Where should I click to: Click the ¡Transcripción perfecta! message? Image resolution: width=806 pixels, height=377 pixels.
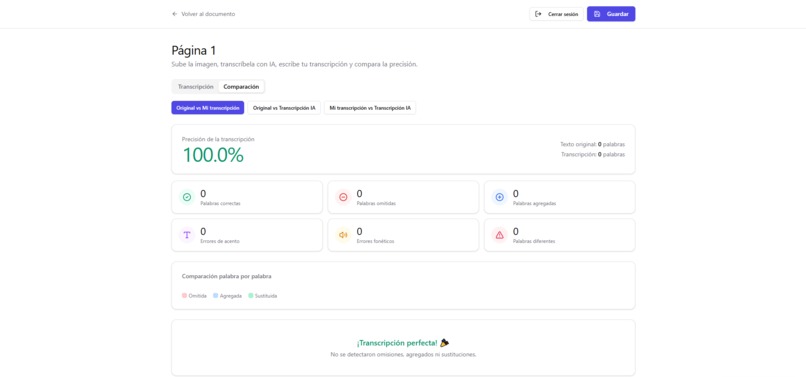[397, 343]
